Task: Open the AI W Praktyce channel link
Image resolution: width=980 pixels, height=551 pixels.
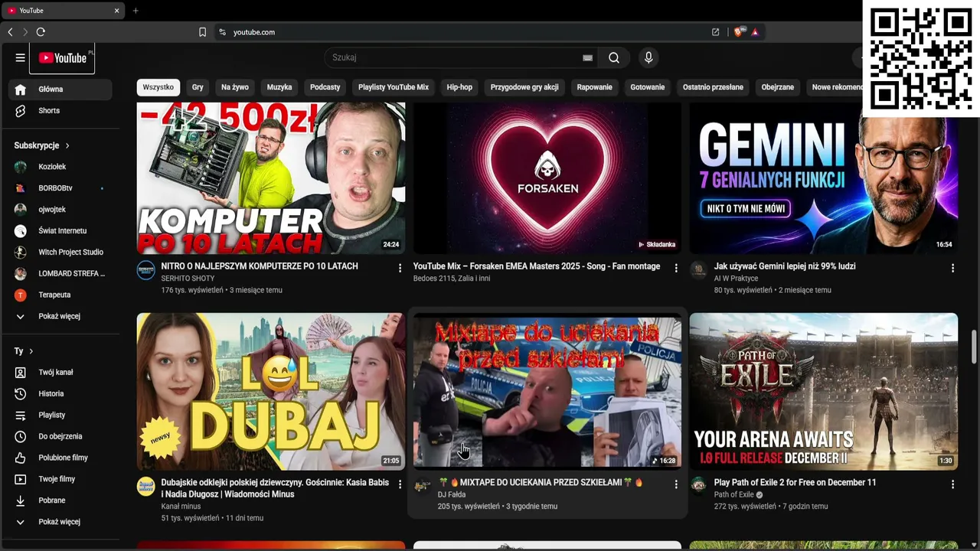Action: [x=736, y=279]
